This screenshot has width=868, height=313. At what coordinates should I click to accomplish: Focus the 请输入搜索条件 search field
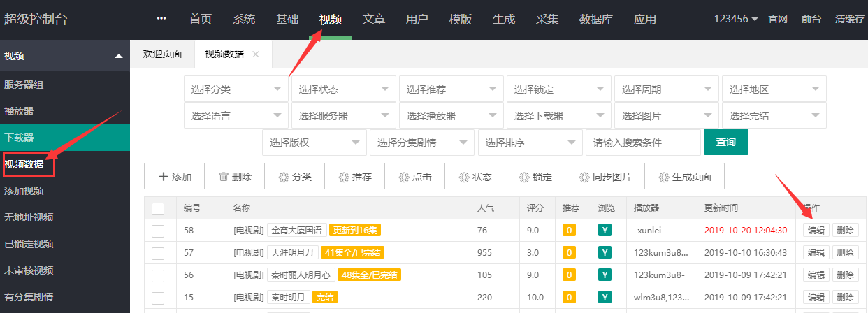[x=643, y=143]
